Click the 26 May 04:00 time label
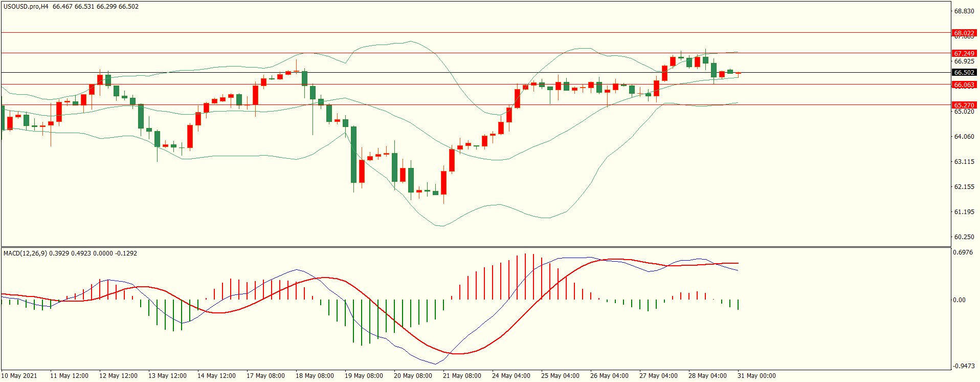The height and width of the screenshot is (382, 980). pos(609,376)
